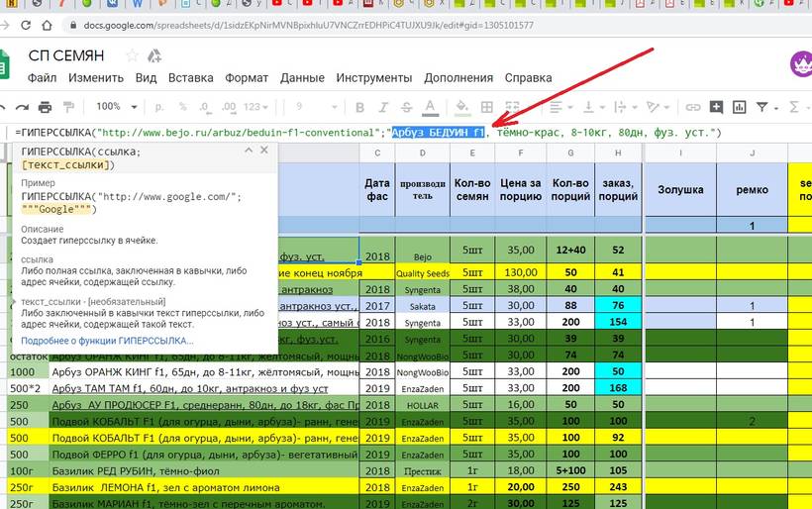Open the Дополнения menu
The width and height of the screenshot is (812, 509).
(x=458, y=77)
